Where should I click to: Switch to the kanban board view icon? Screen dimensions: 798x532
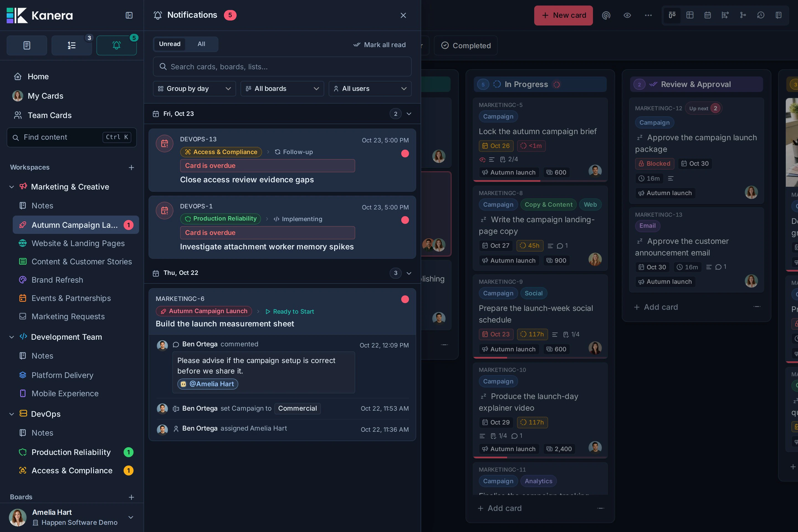[672, 15]
